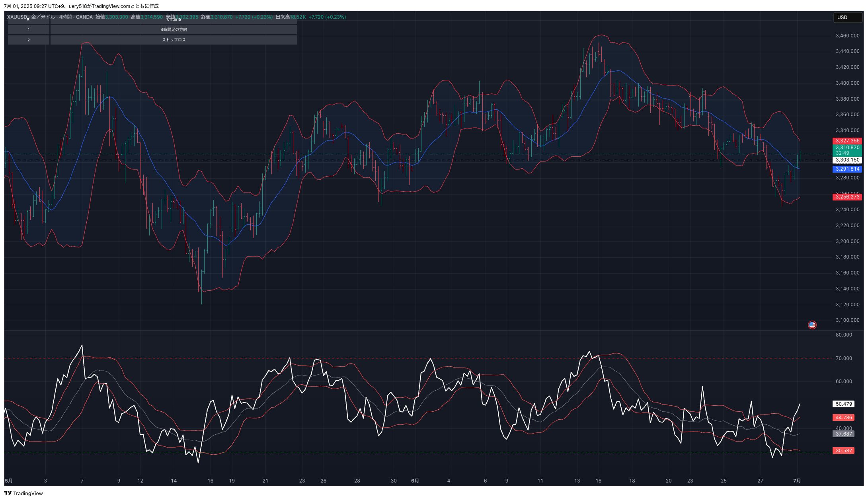Click the 70.000 level on RSI scale
868x500 pixels.
click(844, 358)
